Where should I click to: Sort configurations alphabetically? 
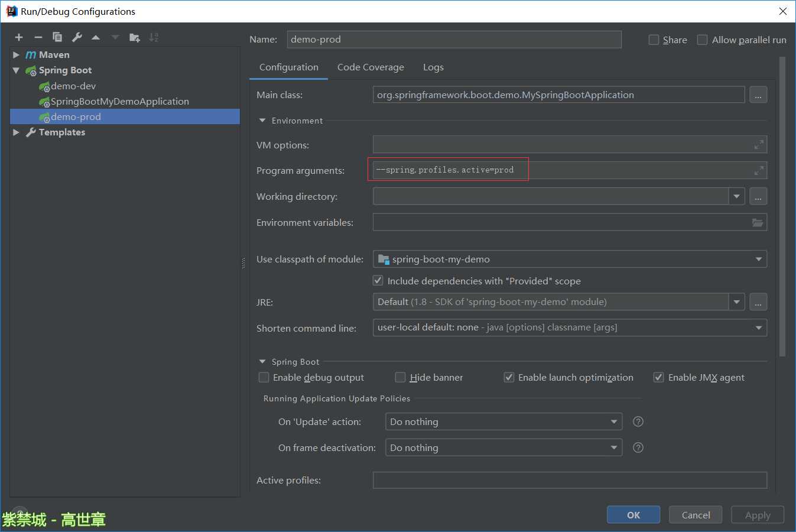[154, 37]
